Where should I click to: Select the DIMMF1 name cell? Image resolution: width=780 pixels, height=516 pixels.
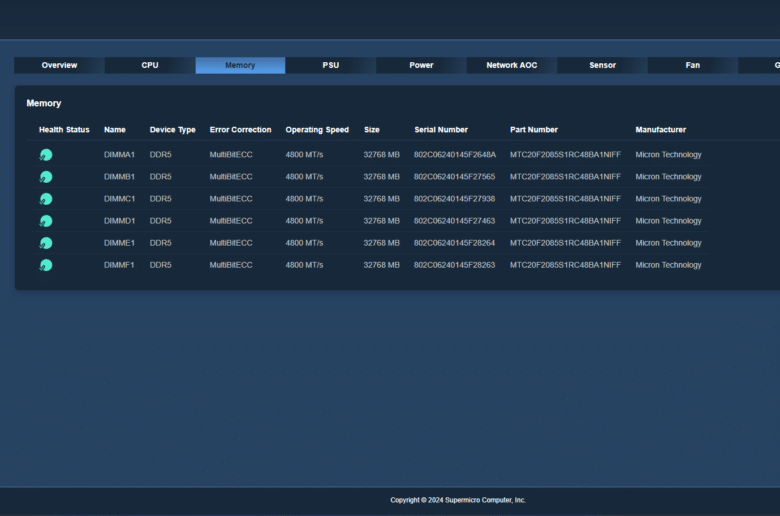click(119, 265)
